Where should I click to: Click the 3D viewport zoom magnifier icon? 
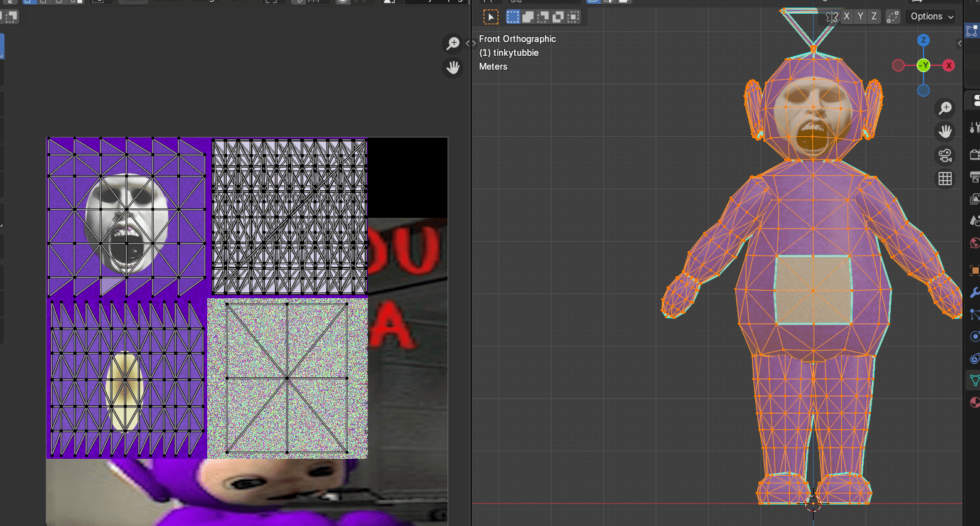[945, 108]
